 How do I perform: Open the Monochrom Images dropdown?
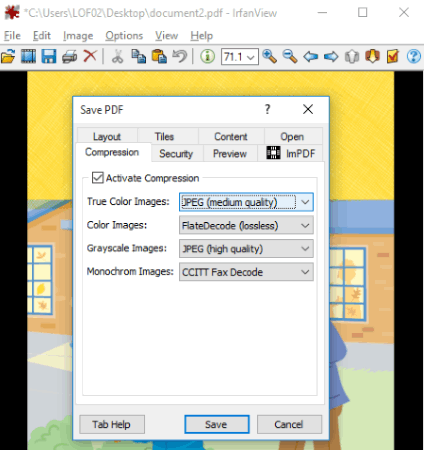pyautogui.click(x=246, y=272)
